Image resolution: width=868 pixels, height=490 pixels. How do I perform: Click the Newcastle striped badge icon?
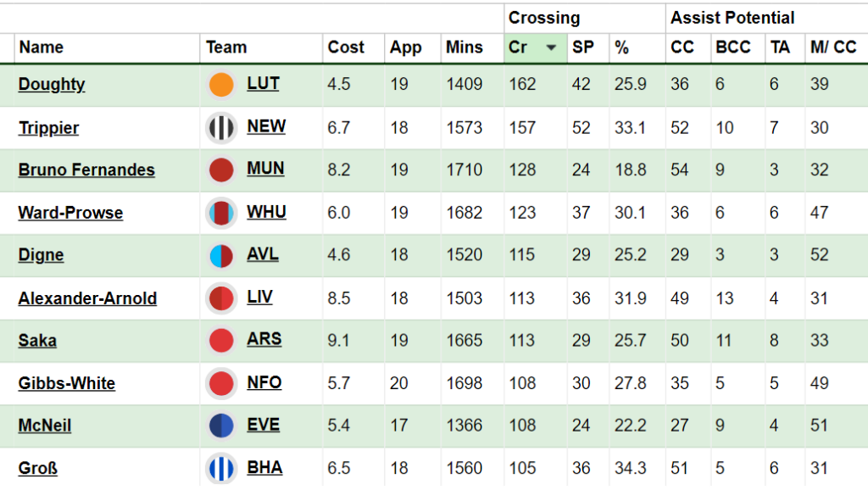[221, 128]
